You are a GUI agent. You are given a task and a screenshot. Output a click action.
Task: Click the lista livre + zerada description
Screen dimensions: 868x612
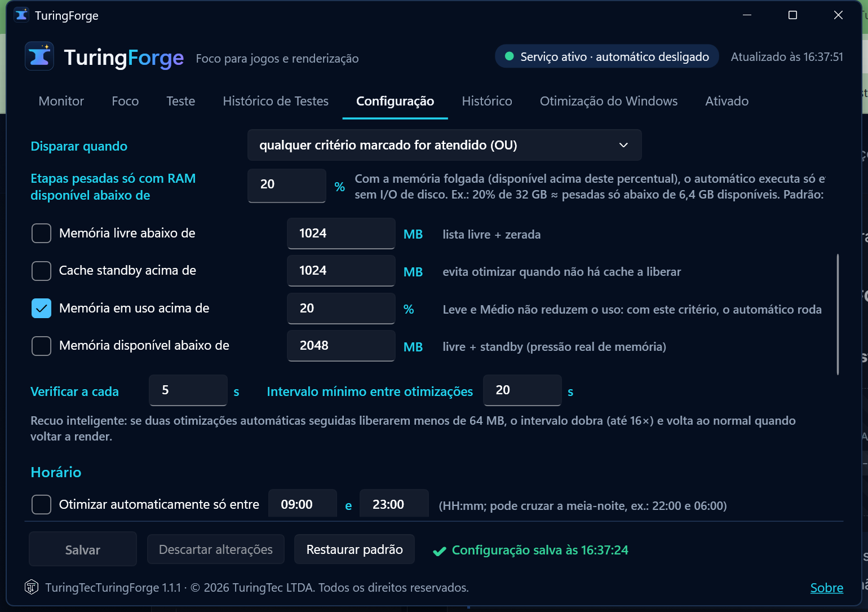pyautogui.click(x=491, y=235)
